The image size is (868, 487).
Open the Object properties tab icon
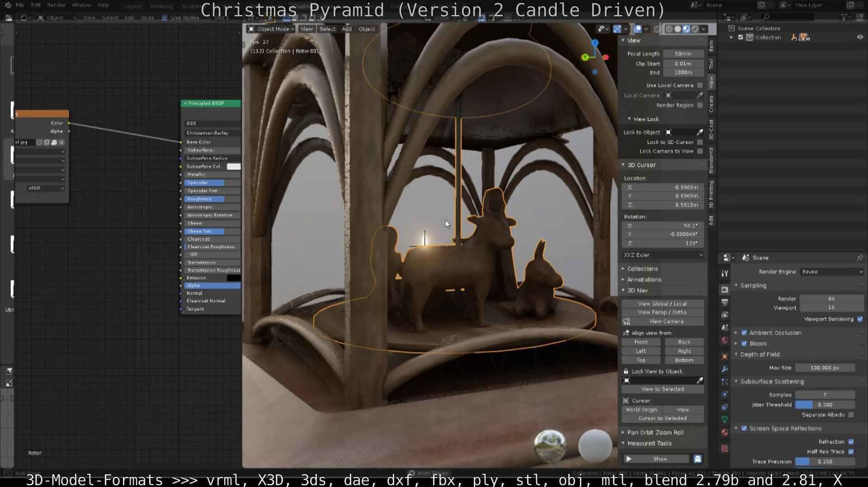pos(725,356)
